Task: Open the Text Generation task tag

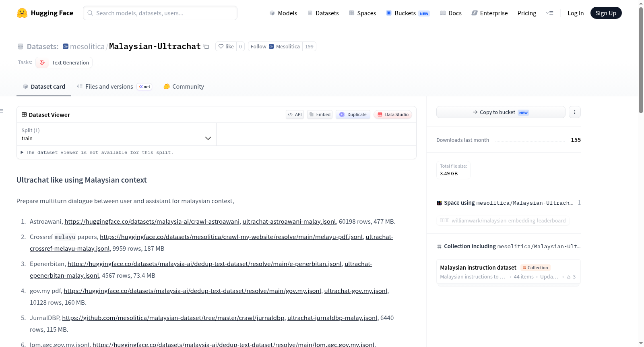Action: click(x=64, y=62)
